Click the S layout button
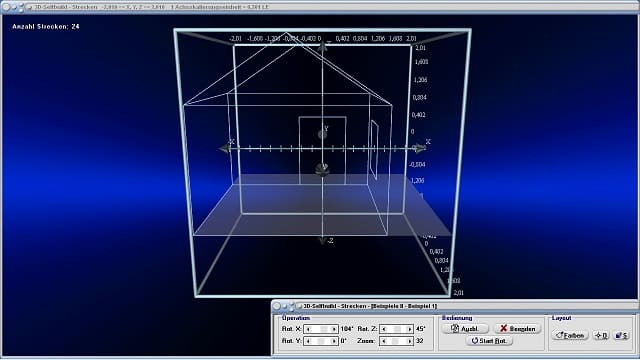The width and height of the screenshot is (640, 360). click(x=622, y=336)
